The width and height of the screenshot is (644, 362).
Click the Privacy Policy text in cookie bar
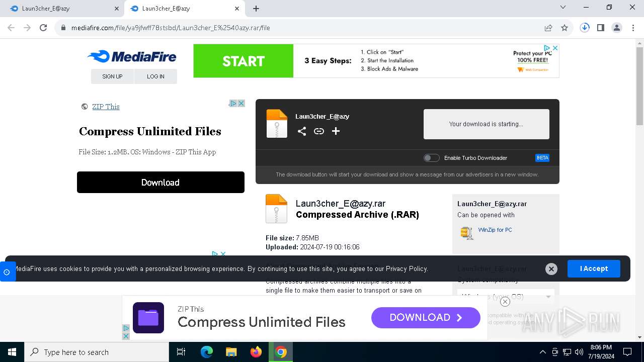click(406, 269)
